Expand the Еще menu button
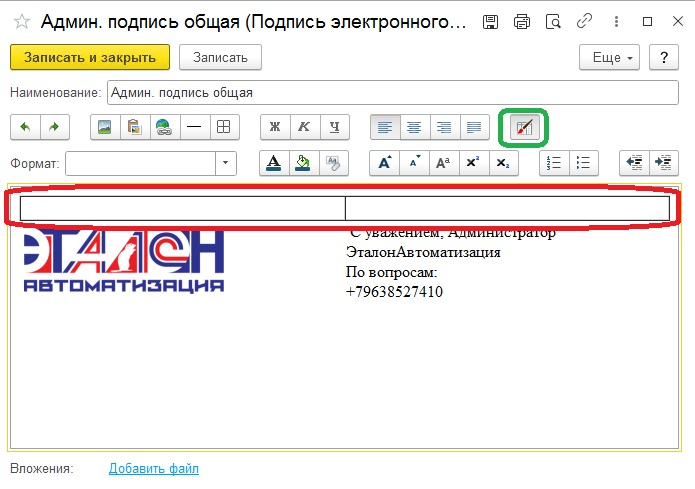 [x=610, y=58]
